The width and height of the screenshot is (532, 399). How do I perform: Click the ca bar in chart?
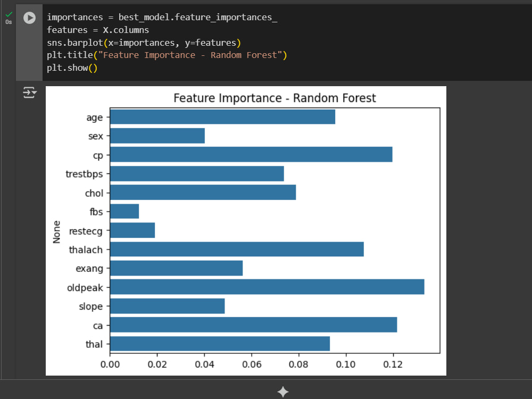[x=253, y=325]
